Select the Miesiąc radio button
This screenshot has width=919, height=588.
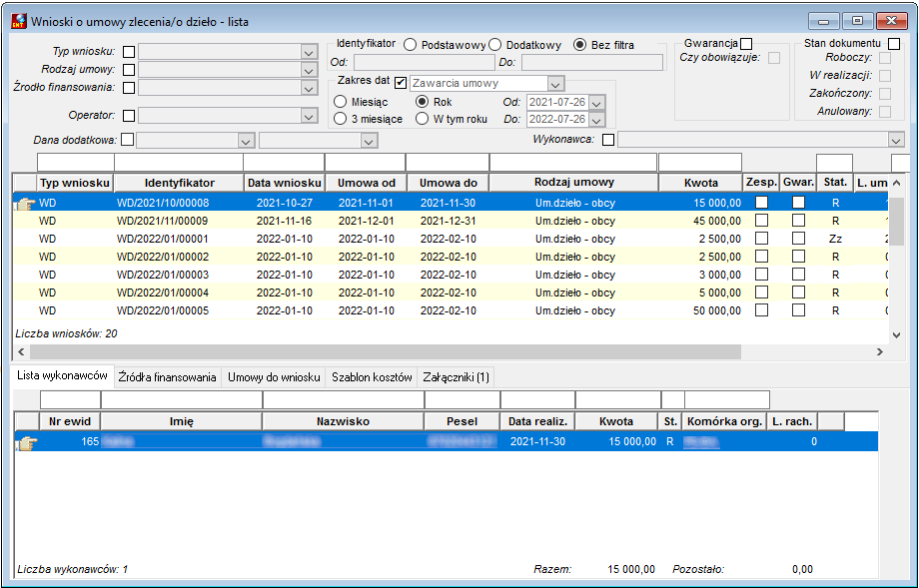click(x=340, y=102)
